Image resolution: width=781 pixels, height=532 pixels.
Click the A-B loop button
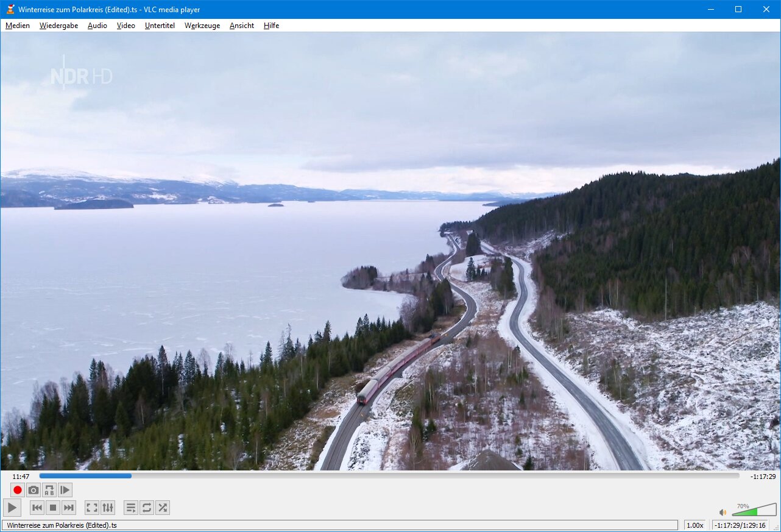pyautogui.click(x=49, y=490)
